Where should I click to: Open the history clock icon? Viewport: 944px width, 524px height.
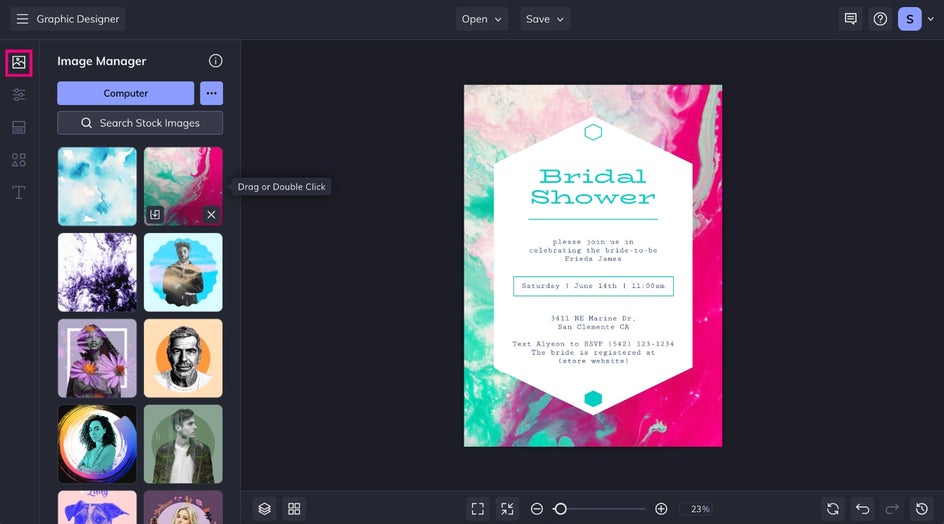(x=921, y=509)
